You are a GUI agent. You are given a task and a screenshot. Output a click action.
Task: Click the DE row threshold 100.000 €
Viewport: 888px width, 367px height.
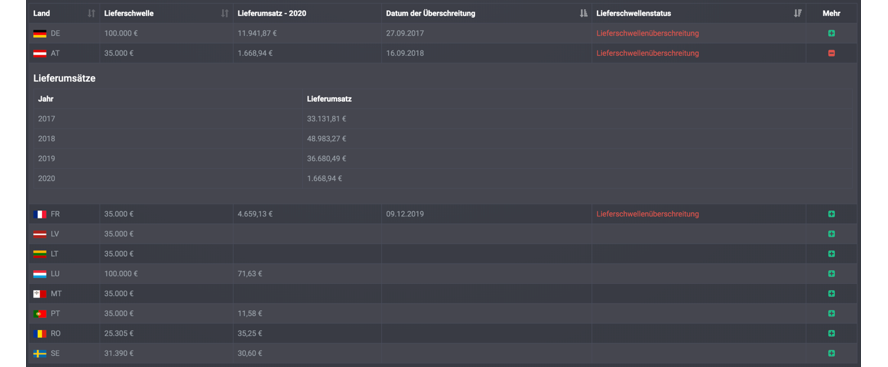click(121, 33)
